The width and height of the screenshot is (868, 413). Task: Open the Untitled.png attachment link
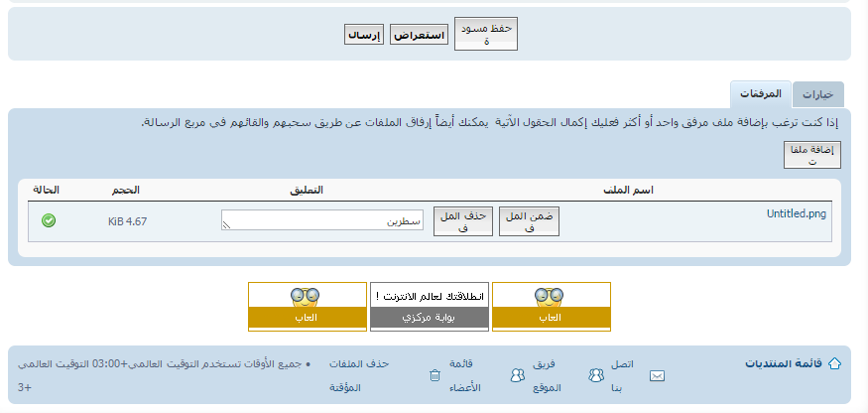(797, 212)
